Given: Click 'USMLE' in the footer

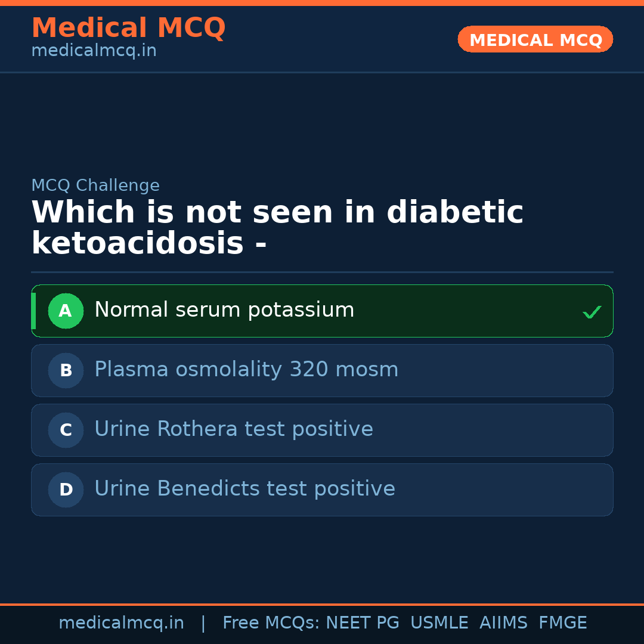Looking at the screenshot, I should point(439,623).
